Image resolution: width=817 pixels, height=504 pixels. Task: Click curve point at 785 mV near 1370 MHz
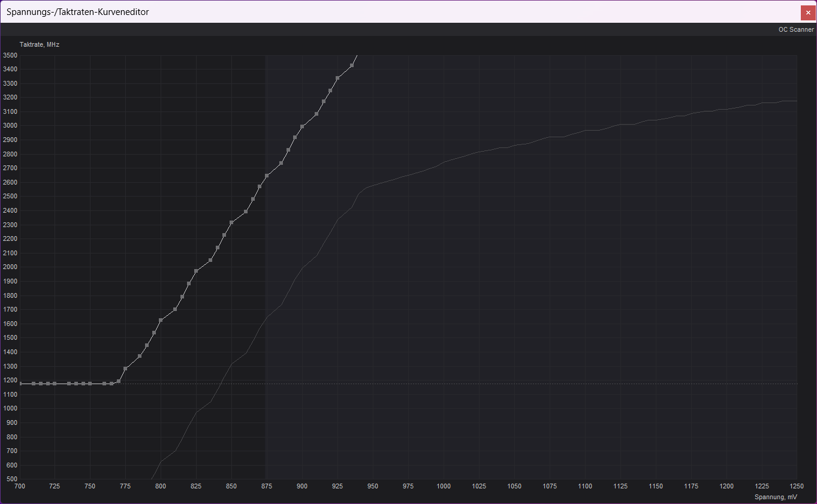pos(140,356)
